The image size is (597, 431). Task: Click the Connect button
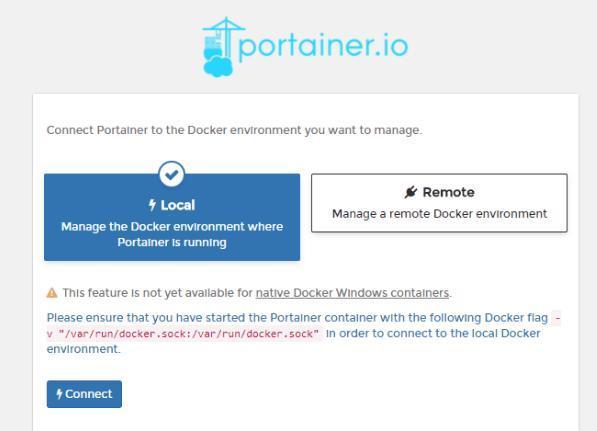85,394
